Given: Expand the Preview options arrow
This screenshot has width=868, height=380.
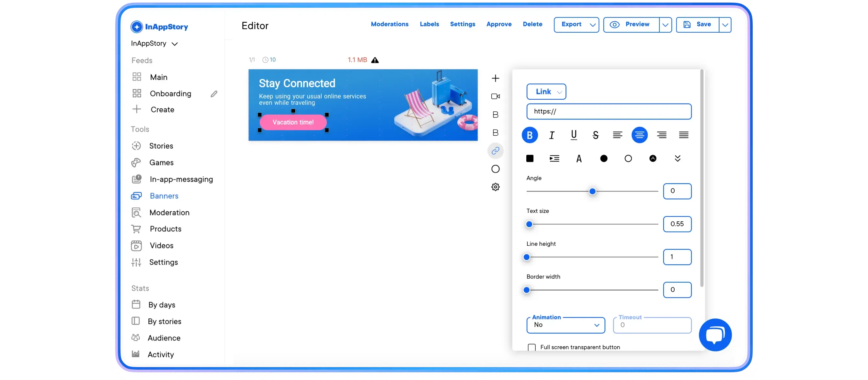Looking at the screenshot, I should click(x=665, y=25).
